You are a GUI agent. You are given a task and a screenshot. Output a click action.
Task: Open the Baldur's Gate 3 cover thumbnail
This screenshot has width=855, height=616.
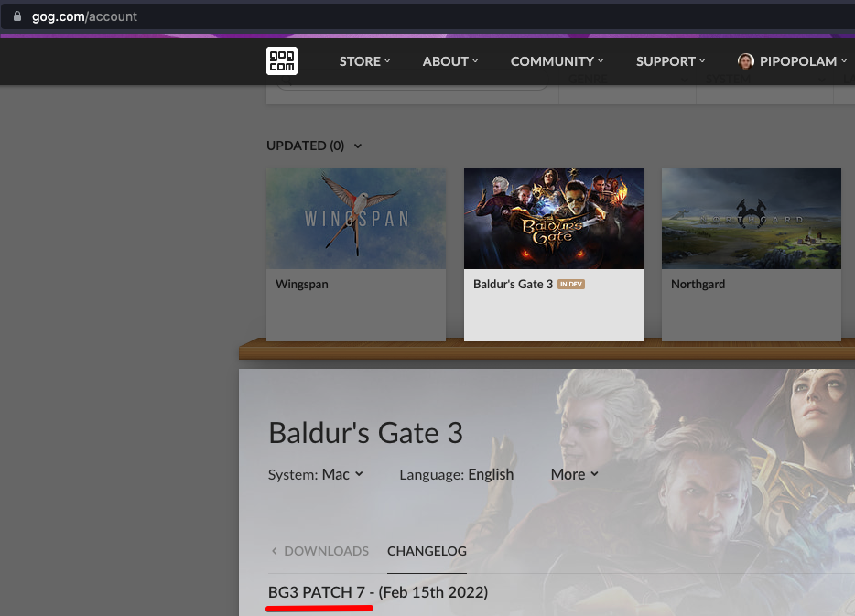[554, 219]
